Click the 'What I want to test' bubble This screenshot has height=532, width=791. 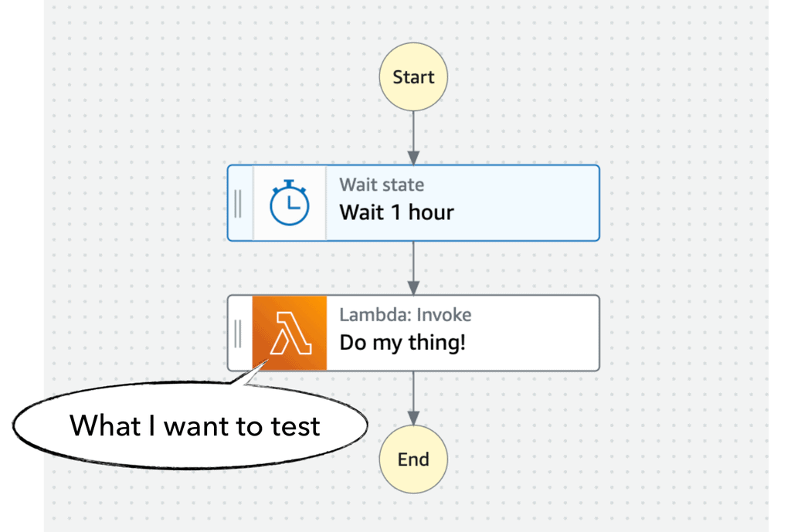[193, 425]
